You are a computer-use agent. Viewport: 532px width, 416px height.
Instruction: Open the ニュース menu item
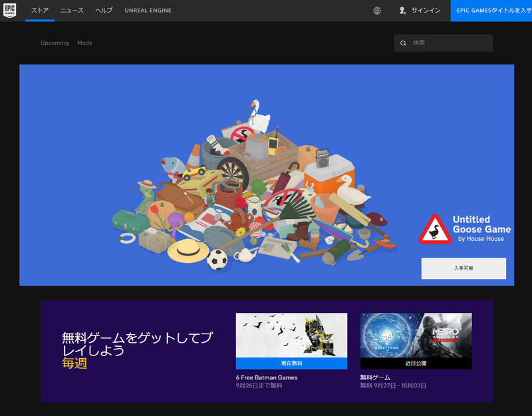(72, 11)
